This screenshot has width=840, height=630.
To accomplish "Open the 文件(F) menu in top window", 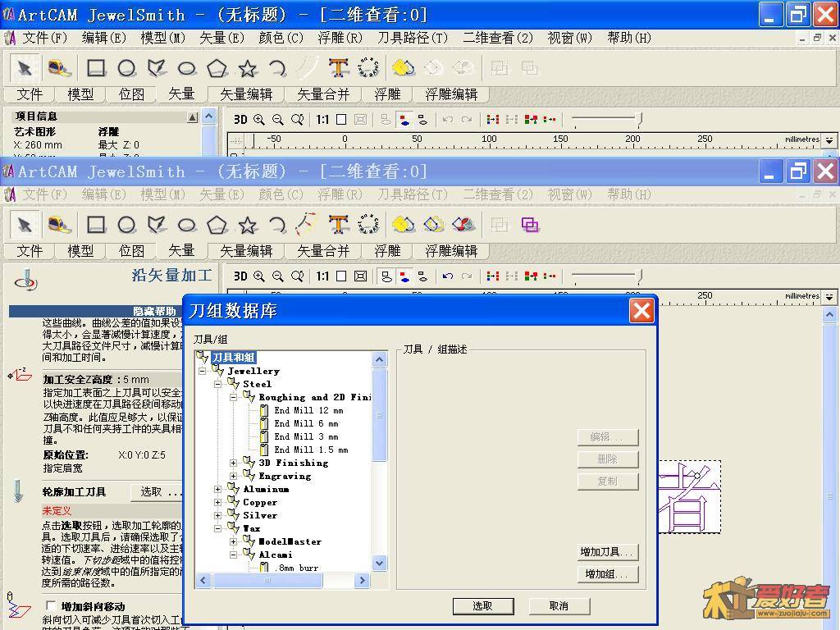I will tap(44, 38).
